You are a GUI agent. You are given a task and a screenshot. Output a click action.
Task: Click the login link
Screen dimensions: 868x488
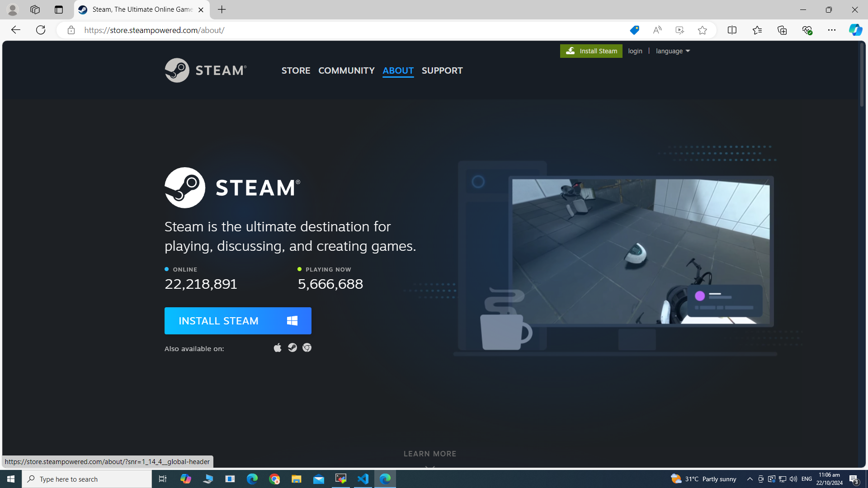coord(635,51)
